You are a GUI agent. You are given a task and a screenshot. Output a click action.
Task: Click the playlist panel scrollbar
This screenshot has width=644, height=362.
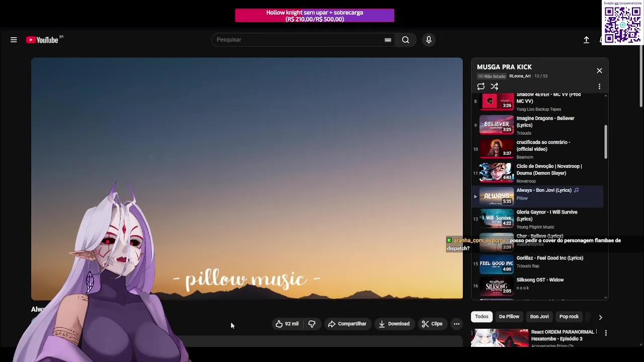coord(605,142)
